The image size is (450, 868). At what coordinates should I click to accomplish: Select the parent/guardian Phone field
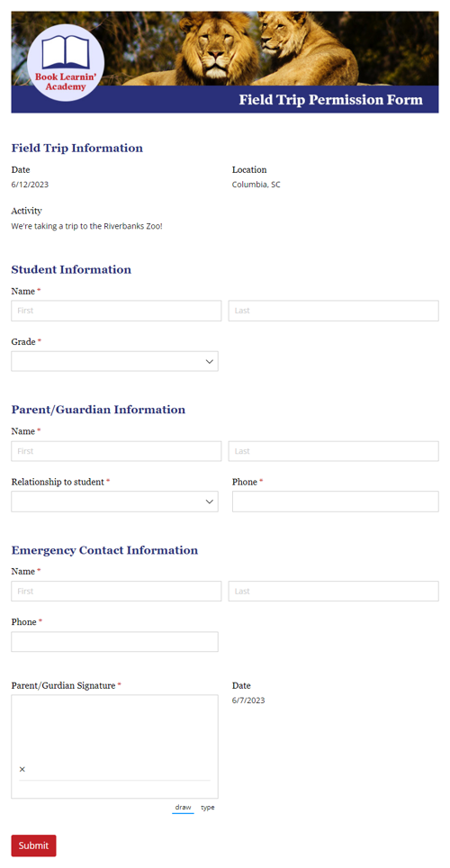pyautogui.click(x=336, y=502)
